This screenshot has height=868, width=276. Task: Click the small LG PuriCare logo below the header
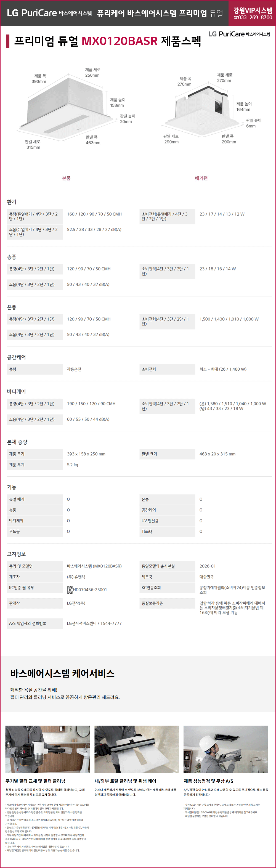(x=238, y=34)
